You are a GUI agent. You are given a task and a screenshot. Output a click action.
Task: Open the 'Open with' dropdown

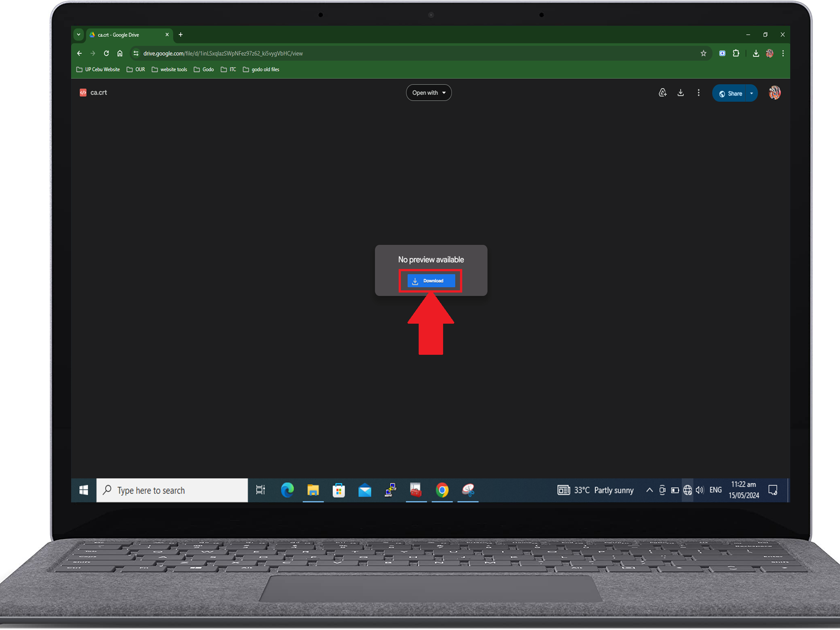[x=428, y=92]
